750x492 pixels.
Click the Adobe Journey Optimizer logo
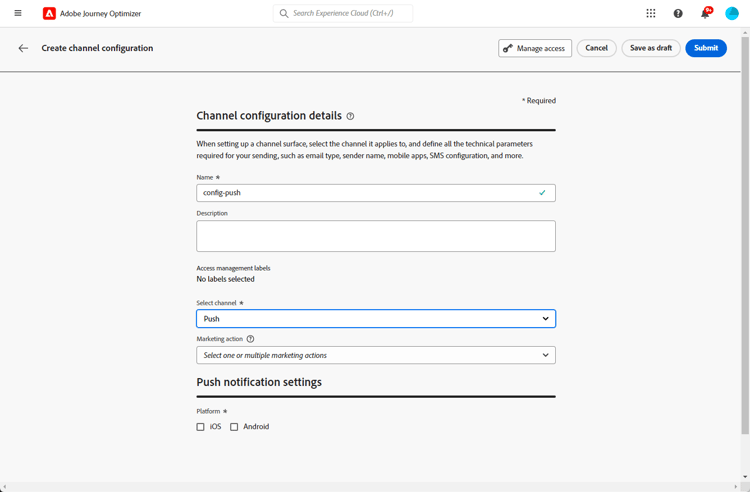click(x=49, y=14)
